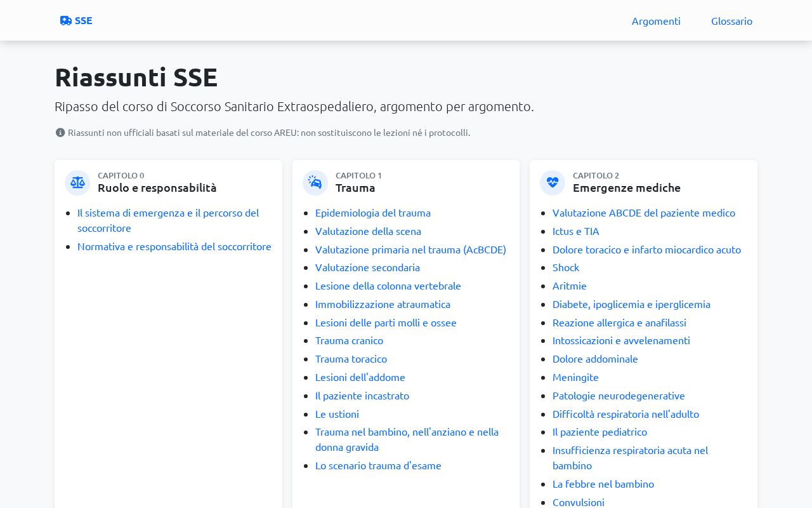Open 'Il paziente pediatrico' link
This screenshot has width=812, height=508.
point(599,432)
